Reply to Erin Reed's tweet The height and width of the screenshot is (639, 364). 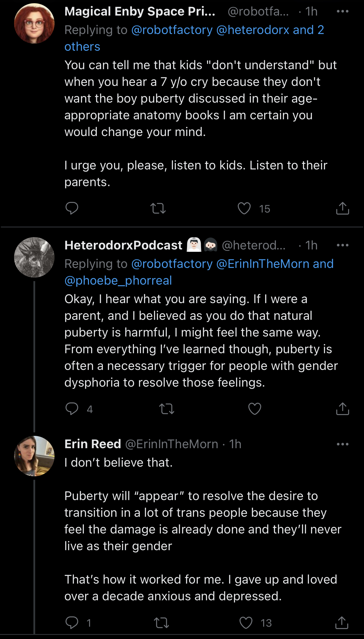click(x=72, y=623)
